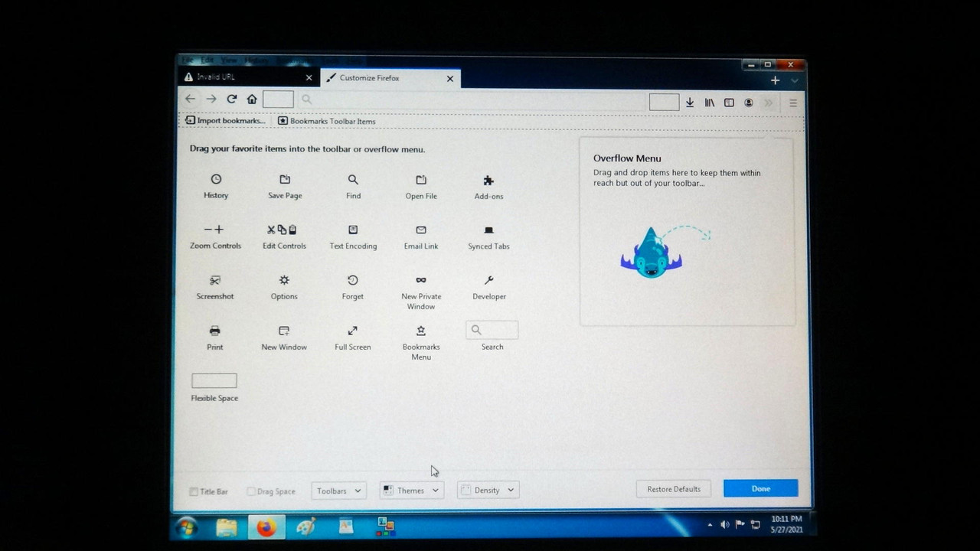
Task: Select the Developer wrench icon
Action: click(x=488, y=280)
